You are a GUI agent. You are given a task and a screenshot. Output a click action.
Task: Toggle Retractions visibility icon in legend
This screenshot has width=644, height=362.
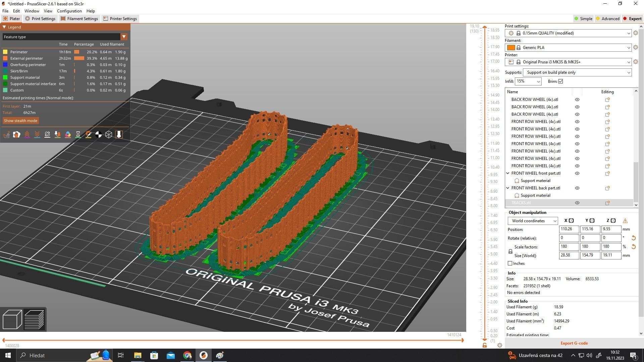click(27, 134)
